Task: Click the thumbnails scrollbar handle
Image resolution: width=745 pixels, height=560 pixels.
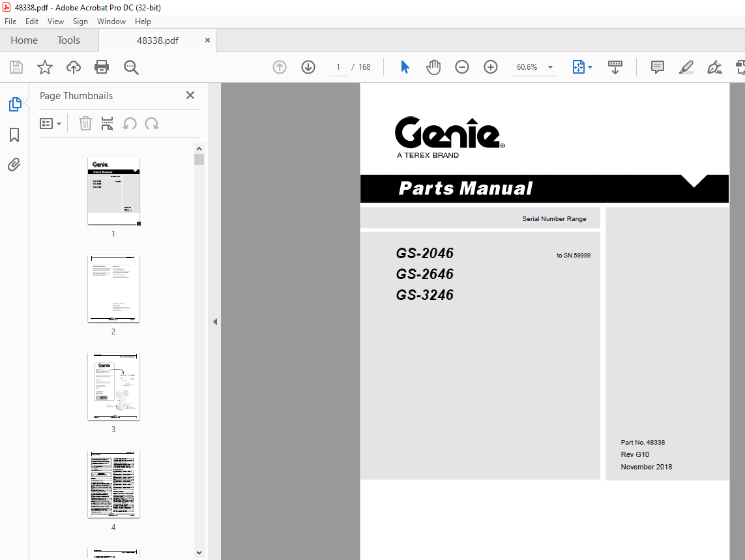Action: click(x=199, y=159)
